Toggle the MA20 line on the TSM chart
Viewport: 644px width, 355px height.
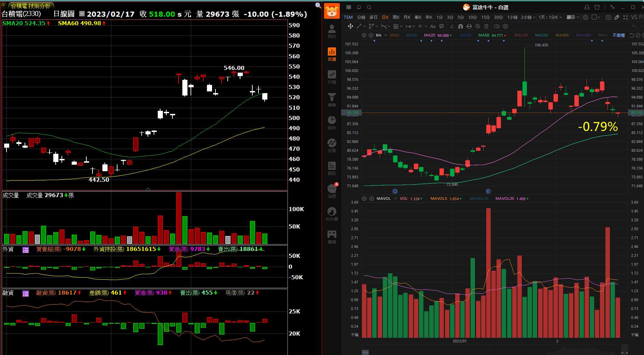pyautogui.click(x=438, y=35)
